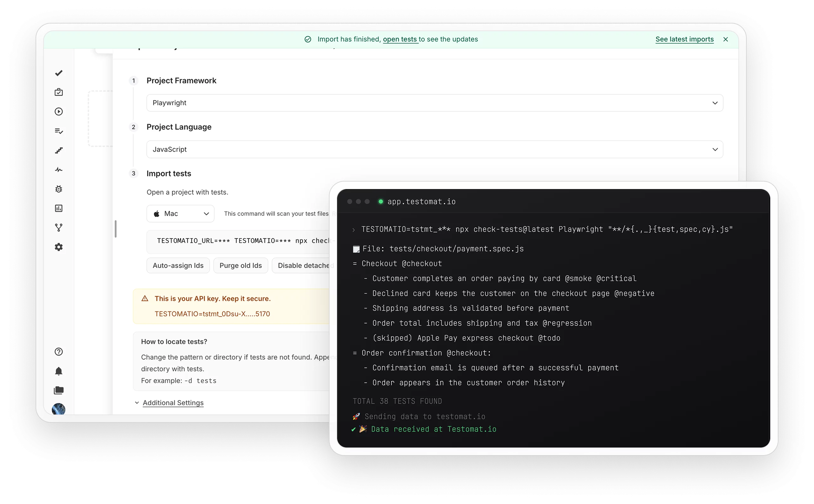Click the bug icon in the sidebar
Image resolution: width=814 pixels, height=504 pixels.
(x=59, y=189)
